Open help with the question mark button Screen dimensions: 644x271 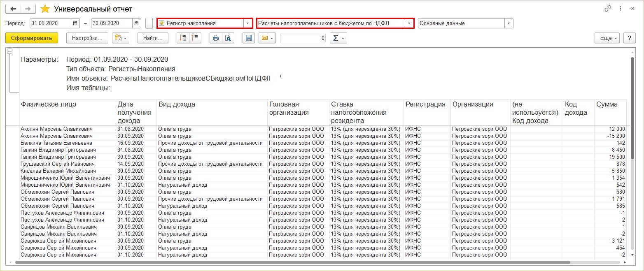point(629,38)
